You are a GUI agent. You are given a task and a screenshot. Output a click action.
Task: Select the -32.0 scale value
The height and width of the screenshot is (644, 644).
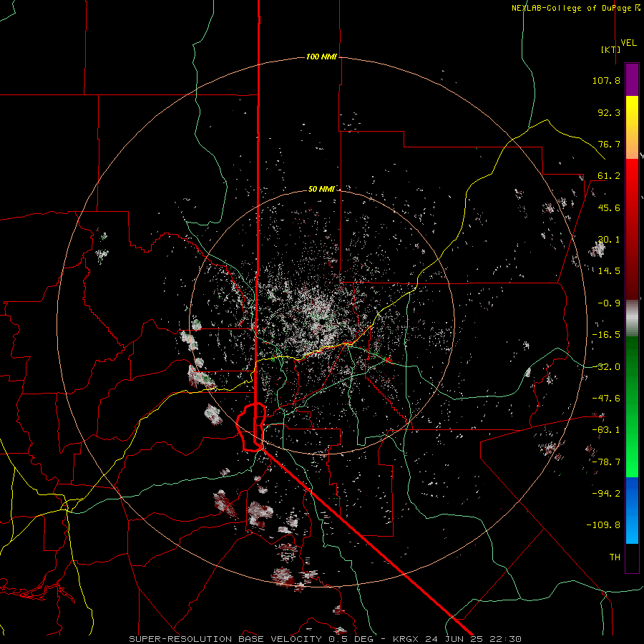606,367
